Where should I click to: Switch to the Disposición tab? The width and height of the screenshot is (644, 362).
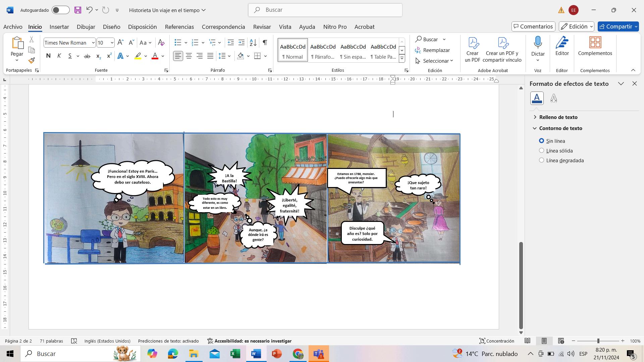click(142, 27)
